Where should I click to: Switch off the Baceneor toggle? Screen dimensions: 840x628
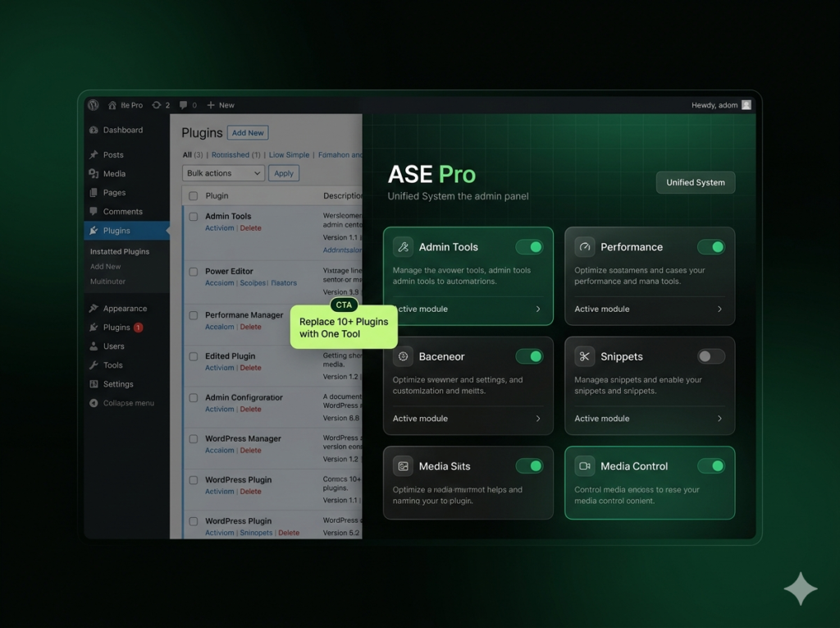click(x=529, y=356)
